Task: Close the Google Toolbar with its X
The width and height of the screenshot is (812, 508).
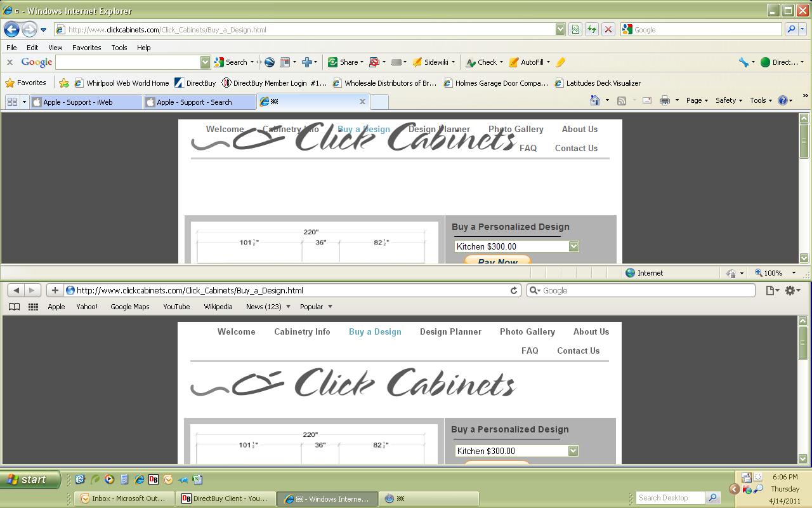Action: (x=10, y=62)
